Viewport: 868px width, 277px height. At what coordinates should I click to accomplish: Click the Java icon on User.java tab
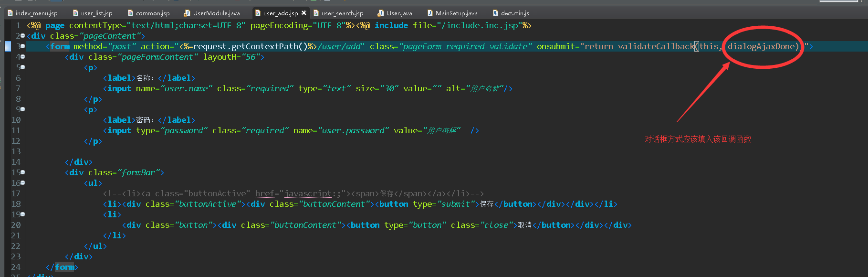(381, 13)
